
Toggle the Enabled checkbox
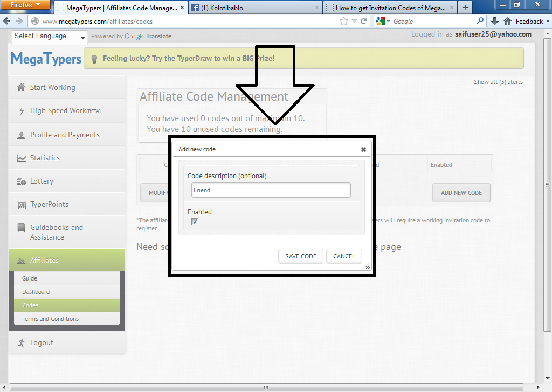(x=195, y=221)
